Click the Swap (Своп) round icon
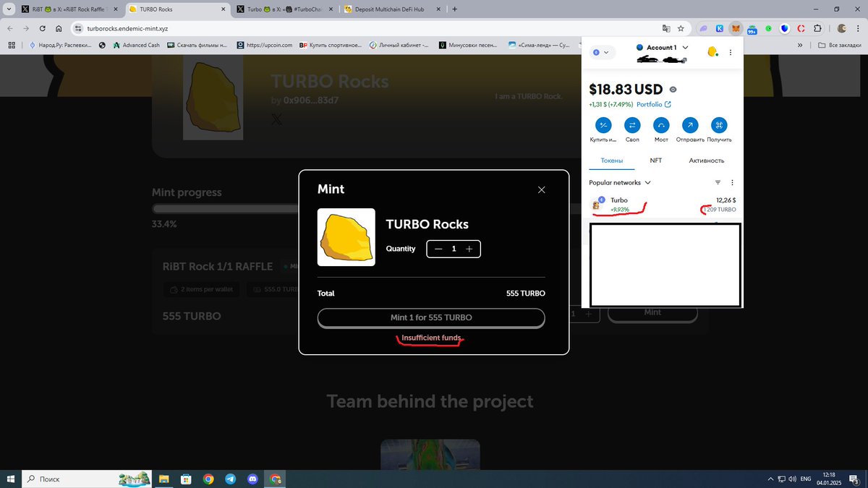The height and width of the screenshot is (488, 868). tap(632, 125)
